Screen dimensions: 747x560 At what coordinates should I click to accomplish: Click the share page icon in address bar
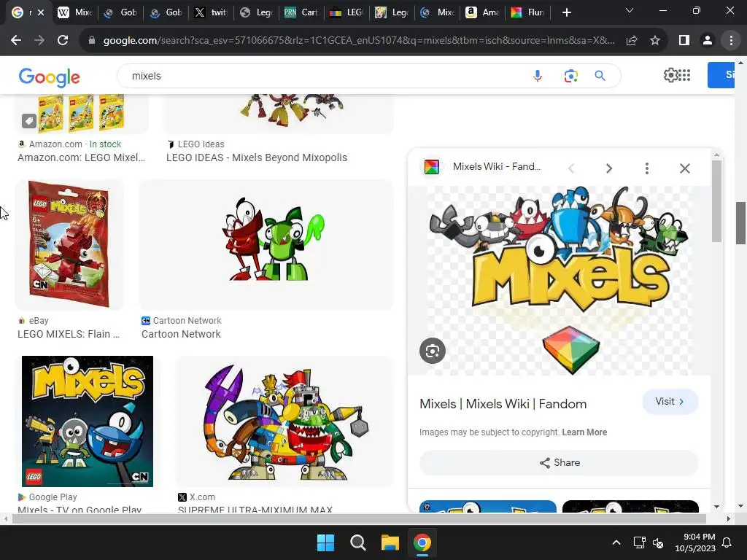tap(632, 41)
